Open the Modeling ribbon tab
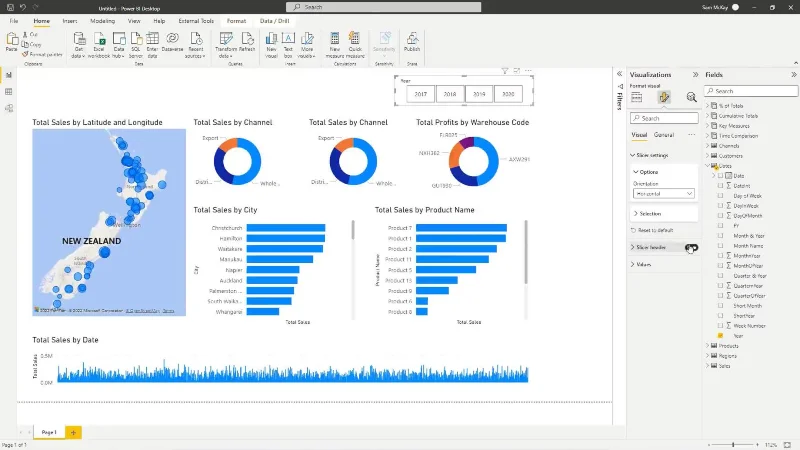Screen dimensions: 800x450 [x=103, y=21]
